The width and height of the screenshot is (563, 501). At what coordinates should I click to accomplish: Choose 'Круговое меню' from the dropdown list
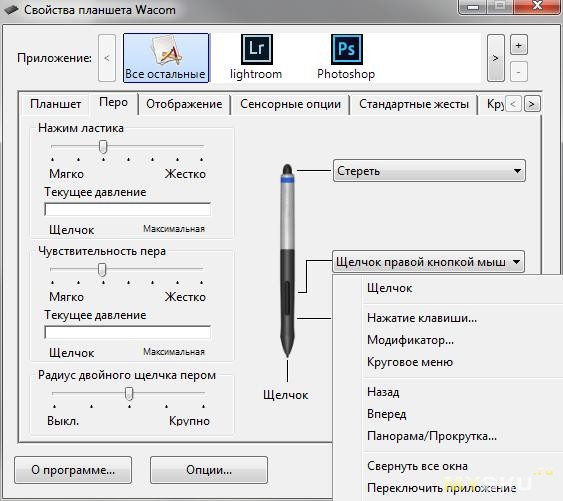pyautogui.click(x=410, y=362)
